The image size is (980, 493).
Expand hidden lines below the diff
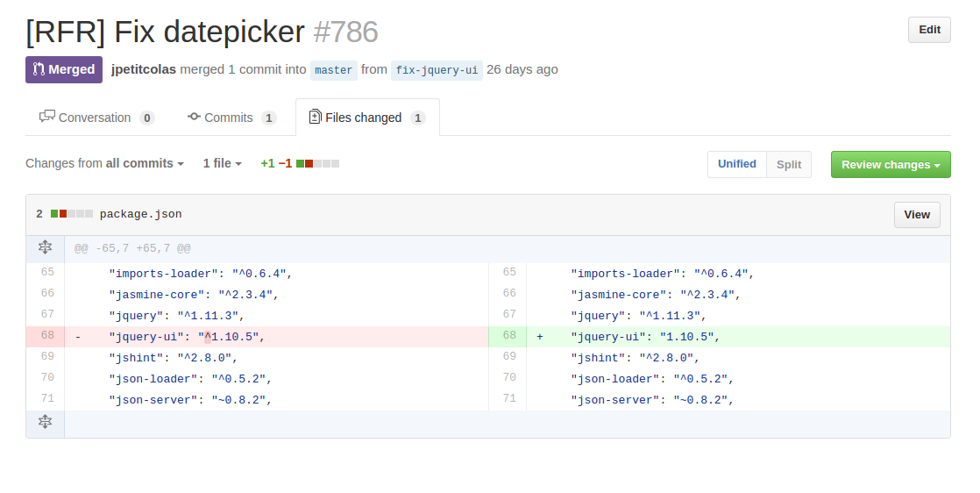tap(45, 422)
